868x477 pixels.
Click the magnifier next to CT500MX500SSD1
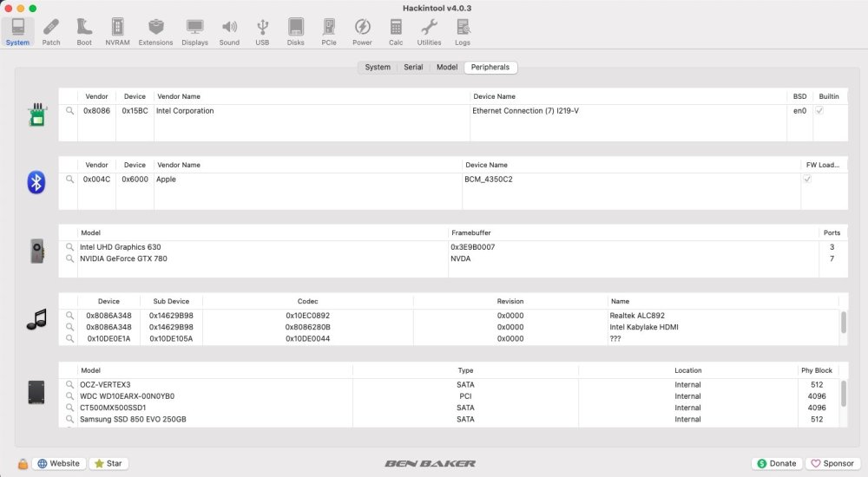pyautogui.click(x=69, y=408)
